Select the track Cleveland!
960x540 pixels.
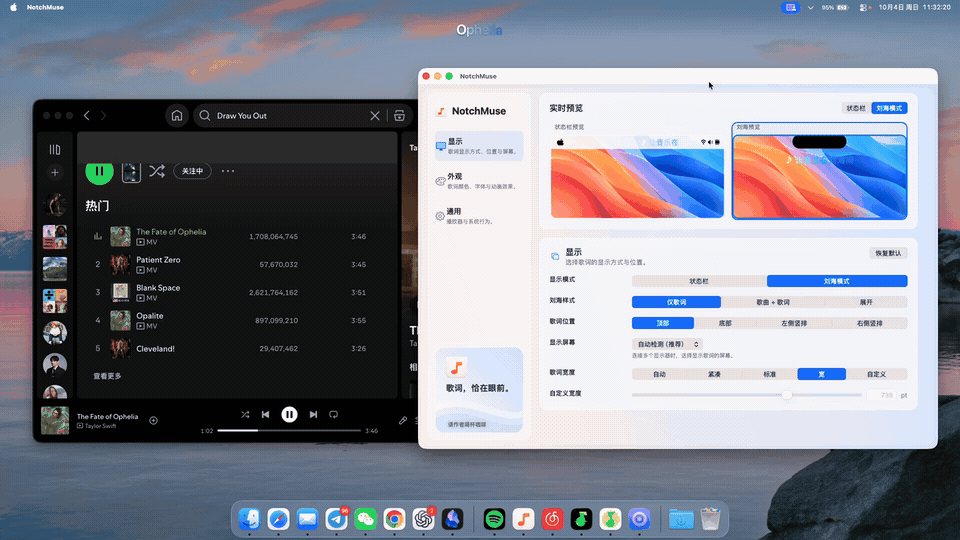click(x=156, y=348)
